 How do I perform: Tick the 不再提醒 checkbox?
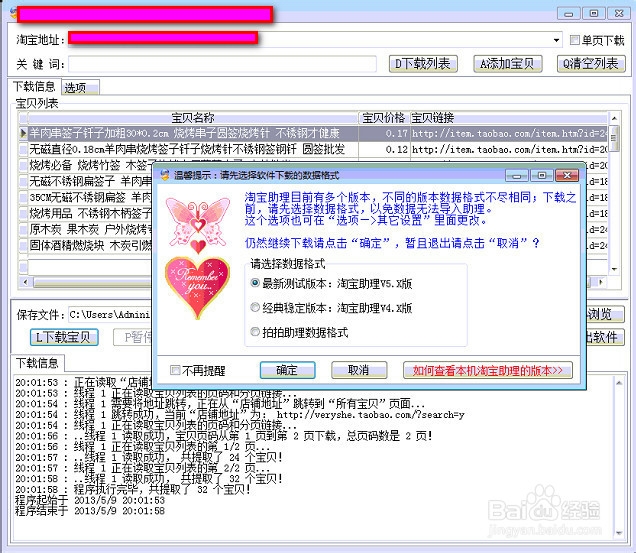[175, 370]
